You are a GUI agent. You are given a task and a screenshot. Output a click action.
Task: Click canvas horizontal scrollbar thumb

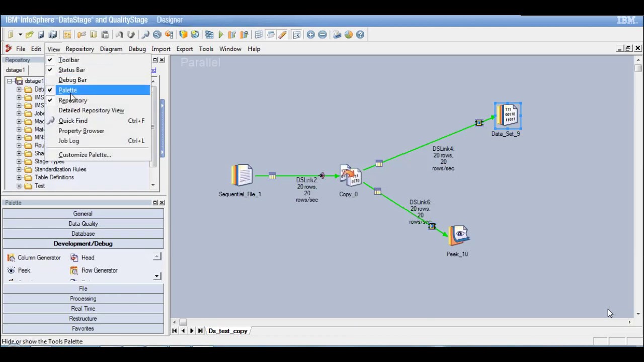(x=183, y=322)
